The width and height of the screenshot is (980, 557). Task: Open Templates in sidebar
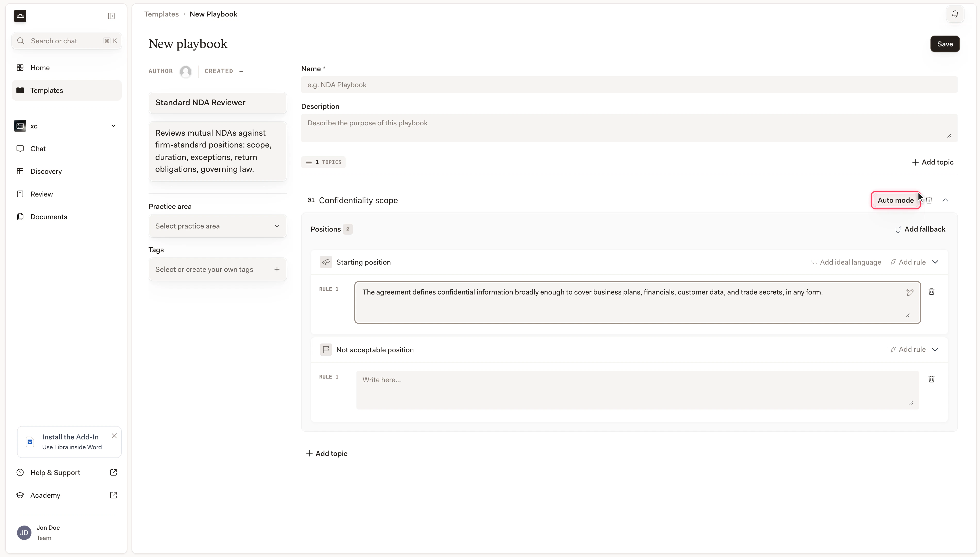click(67, 90)
